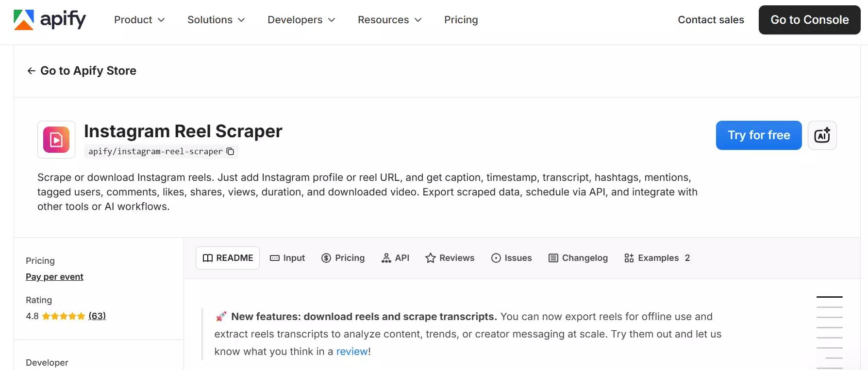Click the Try for free button
This screenshot has height=370, width=868.
pos(758,135)
